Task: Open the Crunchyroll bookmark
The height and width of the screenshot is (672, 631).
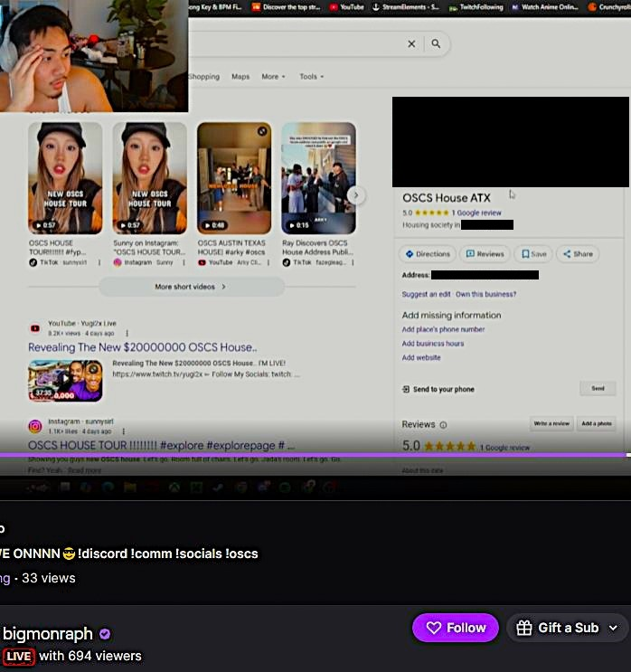Action: [609, 7]
